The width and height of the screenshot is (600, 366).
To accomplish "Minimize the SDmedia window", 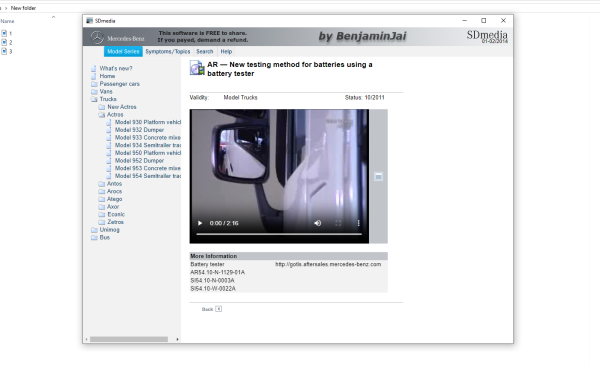I will [465, 21].
